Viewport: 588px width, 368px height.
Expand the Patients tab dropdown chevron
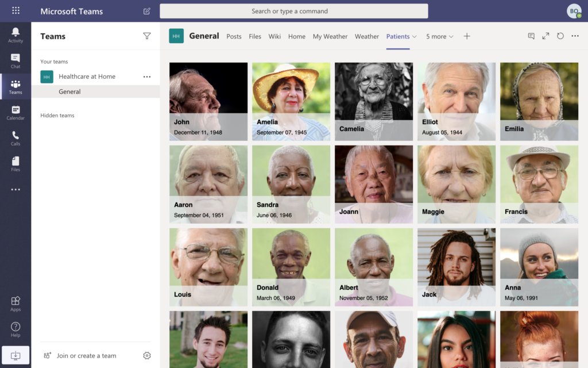(x=415, y=36)
